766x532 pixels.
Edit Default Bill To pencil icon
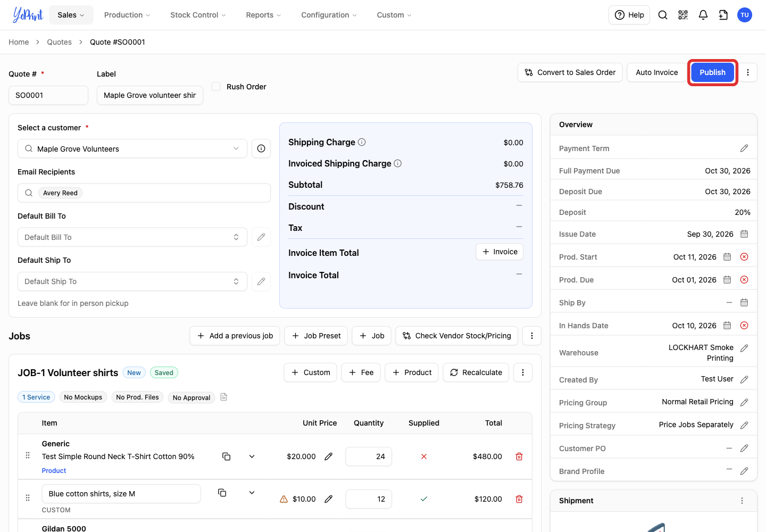point(261,237)
